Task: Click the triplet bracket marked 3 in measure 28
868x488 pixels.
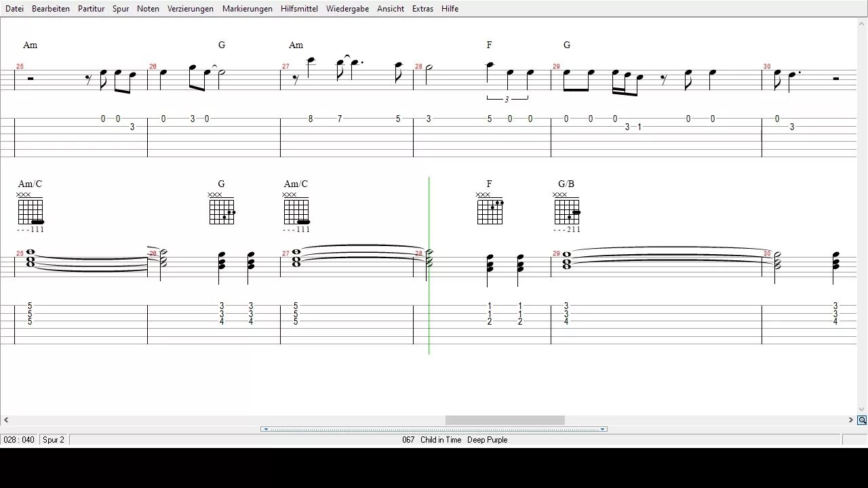Action: tap(507, 99)
